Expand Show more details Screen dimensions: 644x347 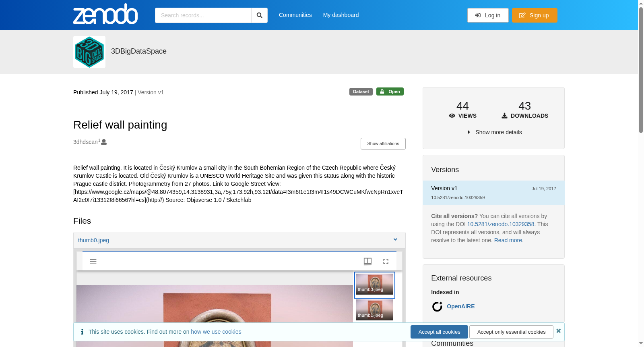coord(494,132)
